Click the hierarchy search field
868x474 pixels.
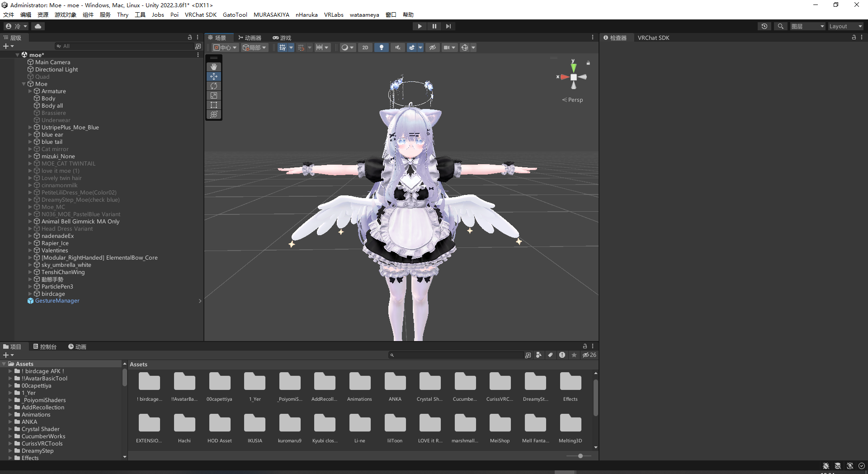(124, 46)
